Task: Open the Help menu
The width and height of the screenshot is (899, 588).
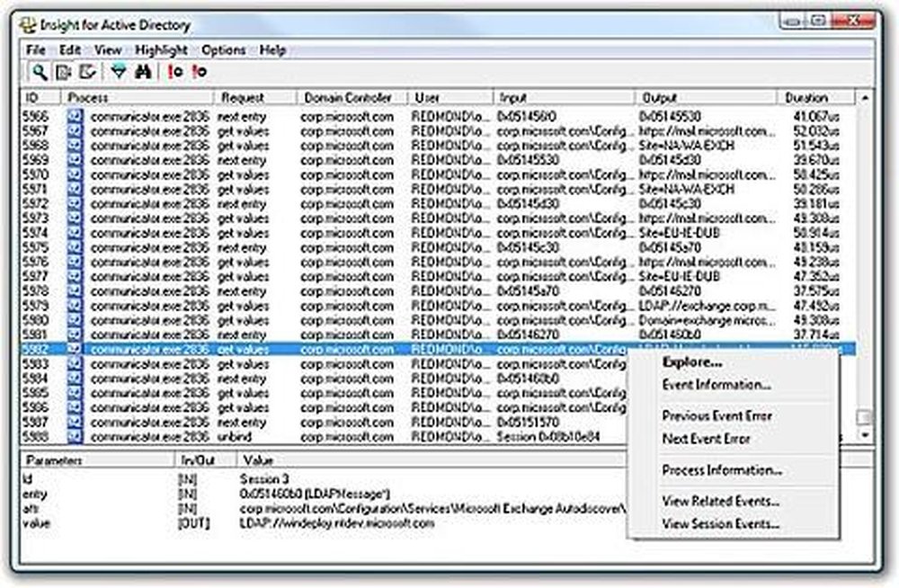Action: tap(272, 50)
